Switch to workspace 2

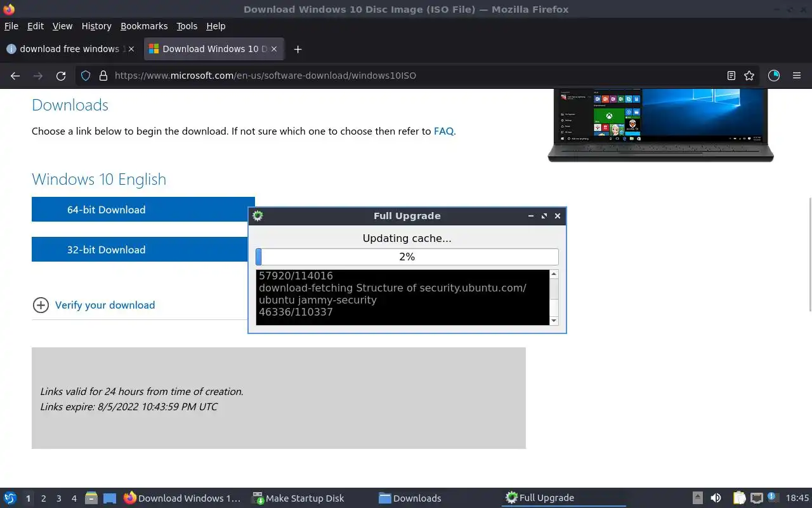point(43,498)
